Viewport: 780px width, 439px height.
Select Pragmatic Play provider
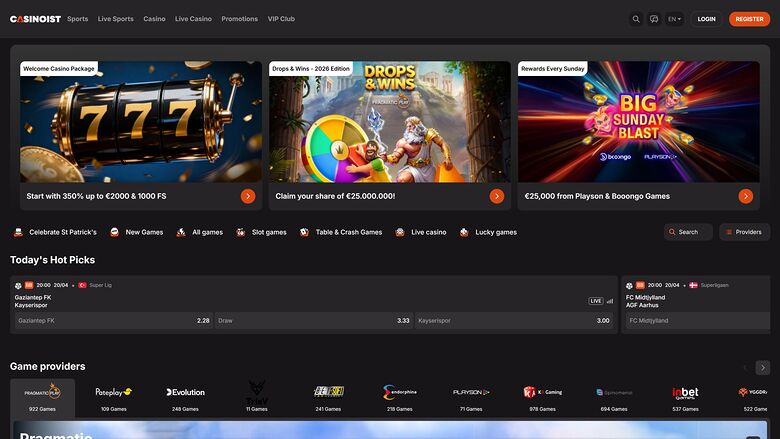[x=42, y=398]
